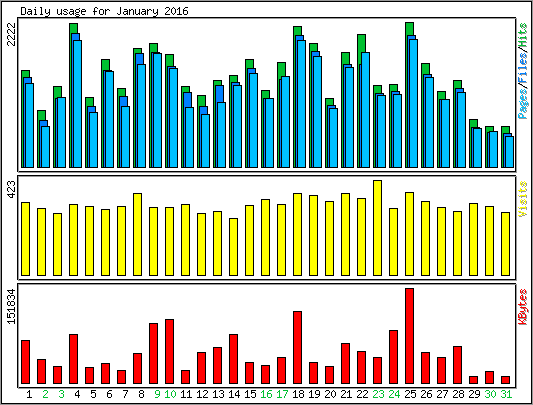Select the hits bar group for day 2
The height and width of the screenshot is (405, 533).
(x=44, y=139)
